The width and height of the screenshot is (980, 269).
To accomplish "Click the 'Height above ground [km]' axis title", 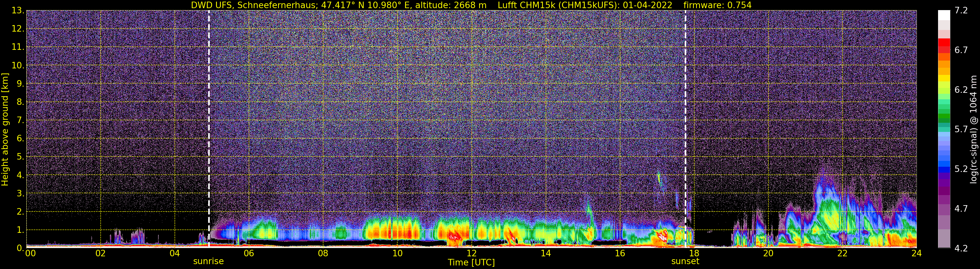I will (x=5, y=129).
